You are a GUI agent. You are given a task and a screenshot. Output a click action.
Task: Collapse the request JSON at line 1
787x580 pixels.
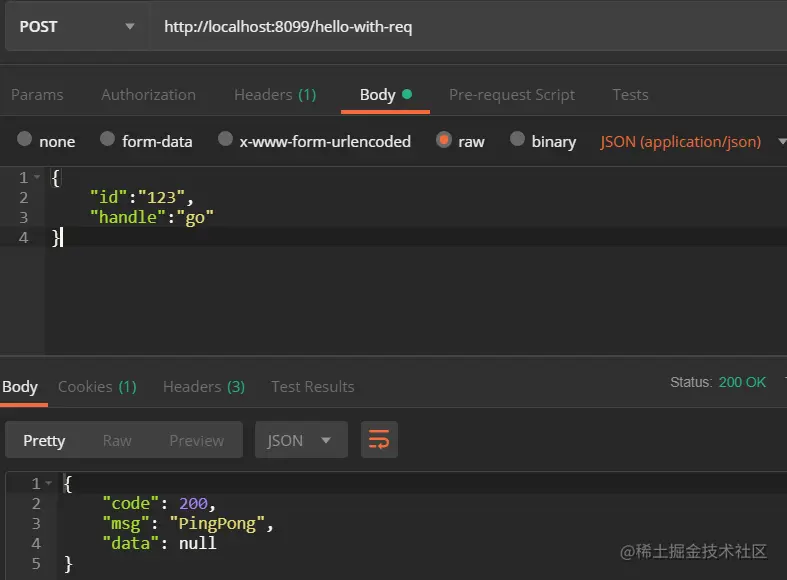37,177
